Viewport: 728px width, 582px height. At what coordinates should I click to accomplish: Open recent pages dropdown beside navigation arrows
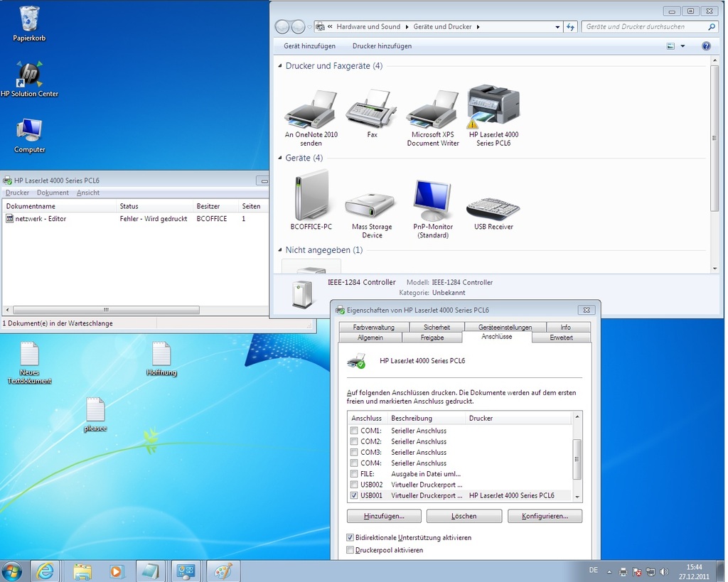pyautogui.click(x=310, y=27)
